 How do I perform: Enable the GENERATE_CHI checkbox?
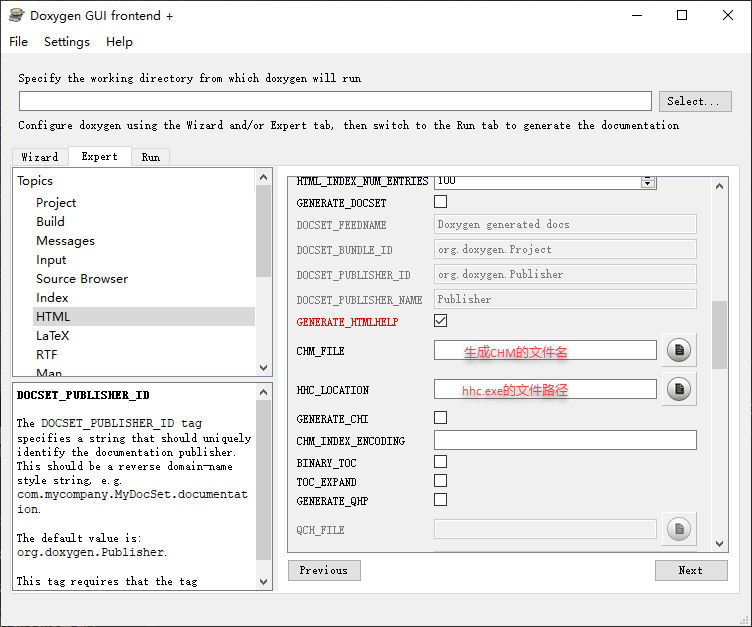440,417
